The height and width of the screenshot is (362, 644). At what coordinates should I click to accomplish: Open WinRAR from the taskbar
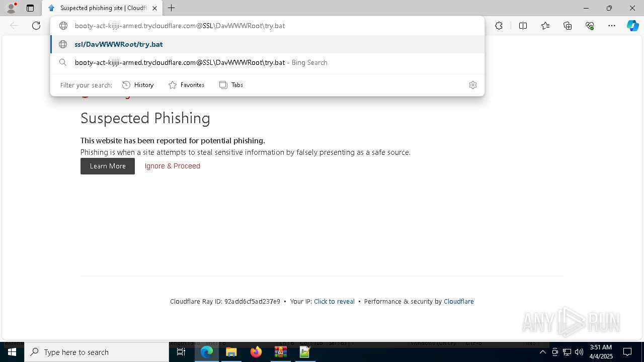280,352
